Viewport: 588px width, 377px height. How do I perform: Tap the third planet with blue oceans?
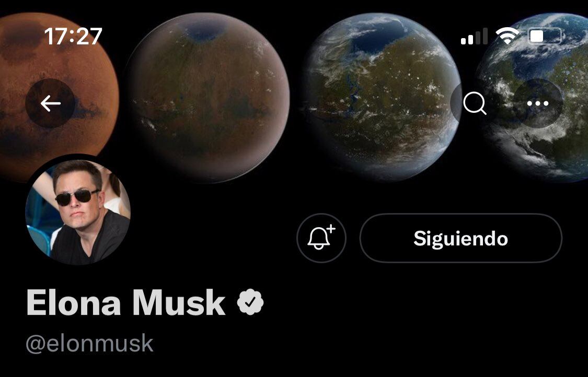pos(381,98)
